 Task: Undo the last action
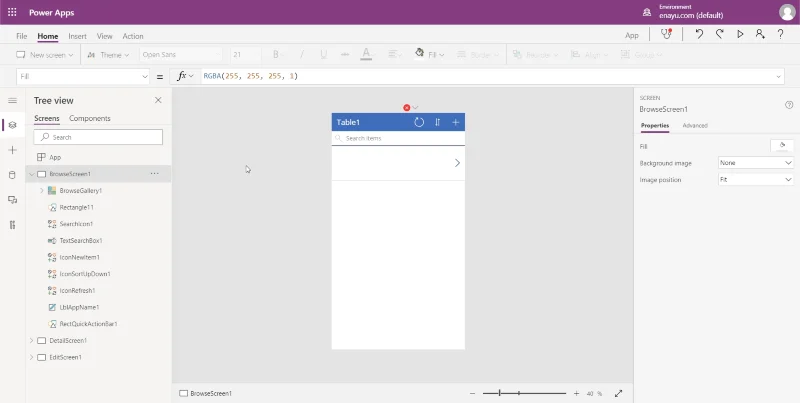(x=699, y=34)
